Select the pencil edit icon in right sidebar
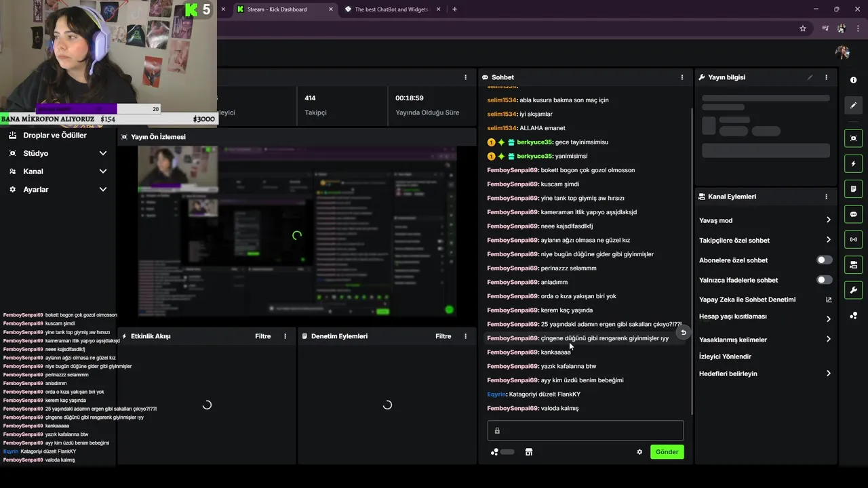Image resolution: width=868 pixels, height=488 pixels. [853, 105]
